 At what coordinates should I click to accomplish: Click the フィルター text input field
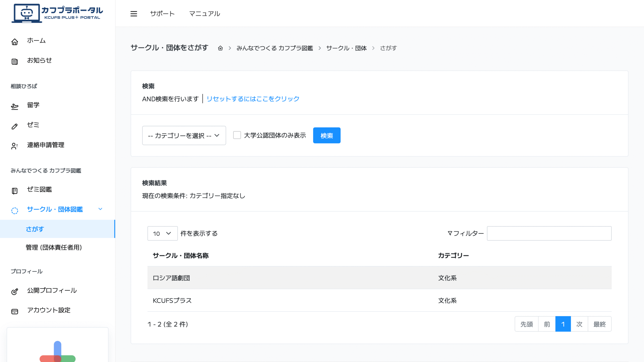pos(549,233)
